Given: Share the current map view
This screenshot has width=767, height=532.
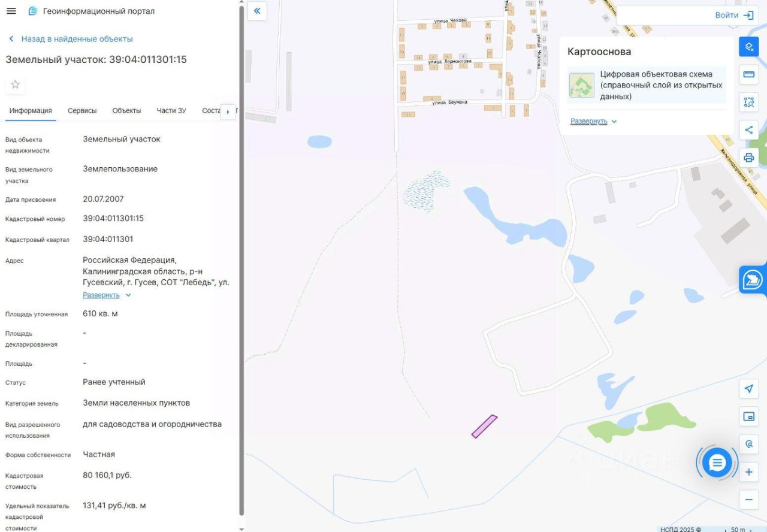Looking at the screenshot, I should 748,130.
